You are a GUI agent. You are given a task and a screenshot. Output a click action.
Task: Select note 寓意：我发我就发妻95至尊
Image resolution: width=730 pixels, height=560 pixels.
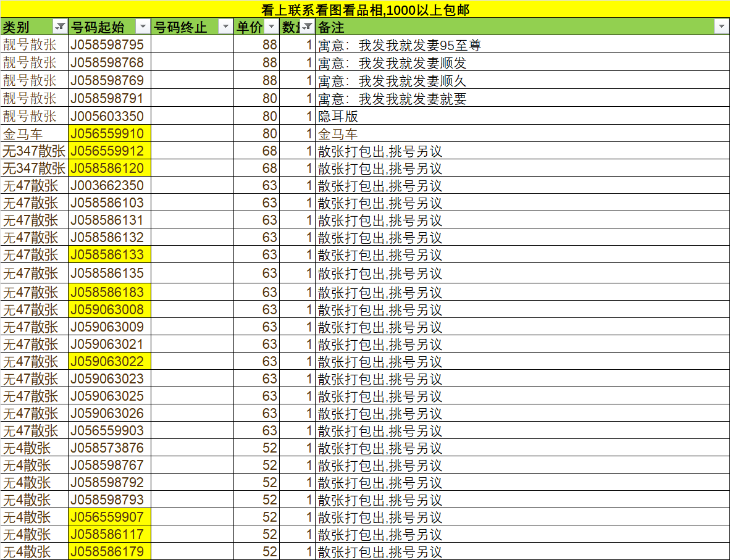tap(522, 44)
